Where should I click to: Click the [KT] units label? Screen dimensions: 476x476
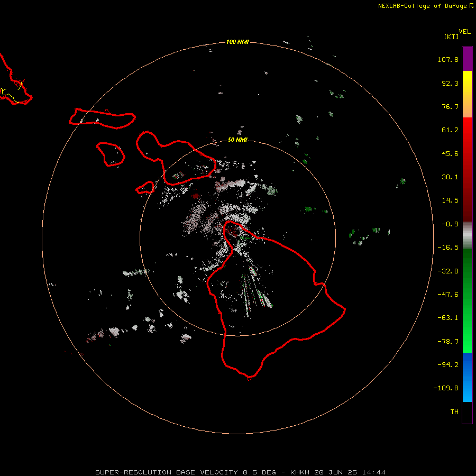point(452,36)
